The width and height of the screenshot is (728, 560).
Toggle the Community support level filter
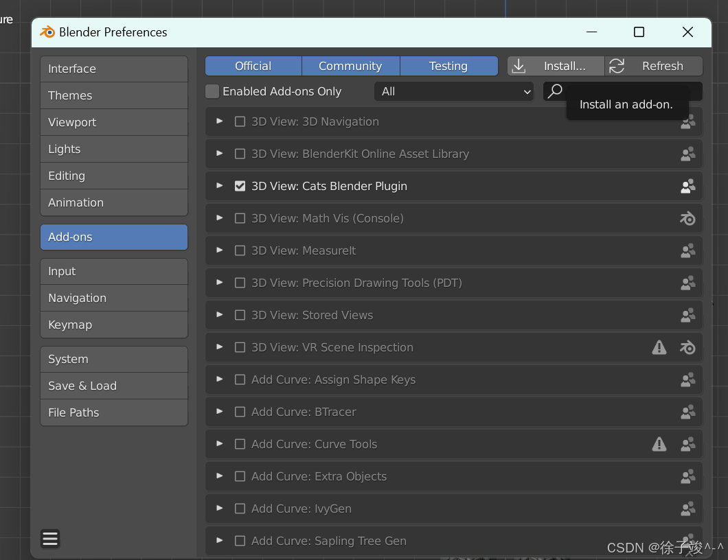350,66
